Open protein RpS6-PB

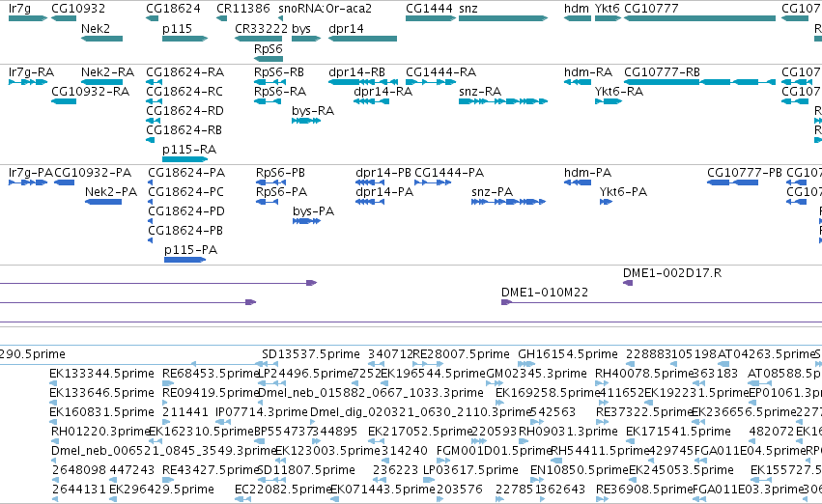point(271,182)
